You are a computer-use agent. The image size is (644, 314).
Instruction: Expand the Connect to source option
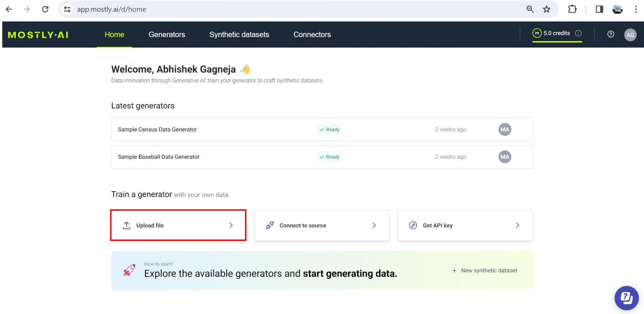[x=322, y=226]
